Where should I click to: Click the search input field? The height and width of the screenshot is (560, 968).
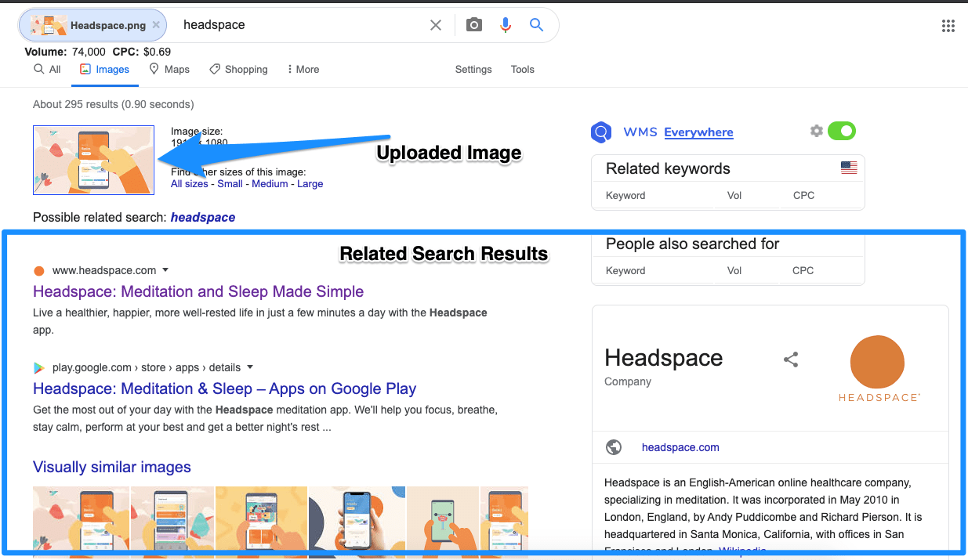pyautogui.click(x=302, y=25)
